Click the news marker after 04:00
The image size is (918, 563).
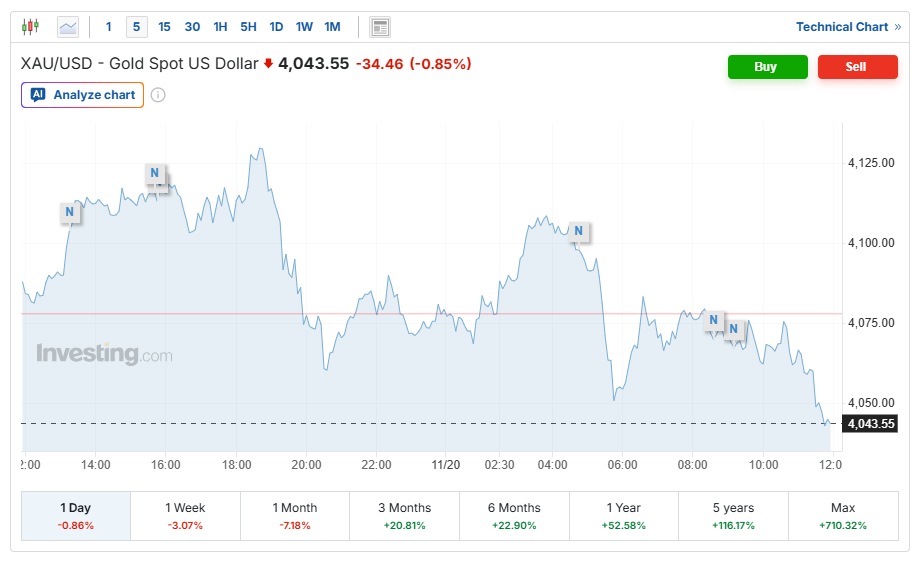(x=577, y=232)
